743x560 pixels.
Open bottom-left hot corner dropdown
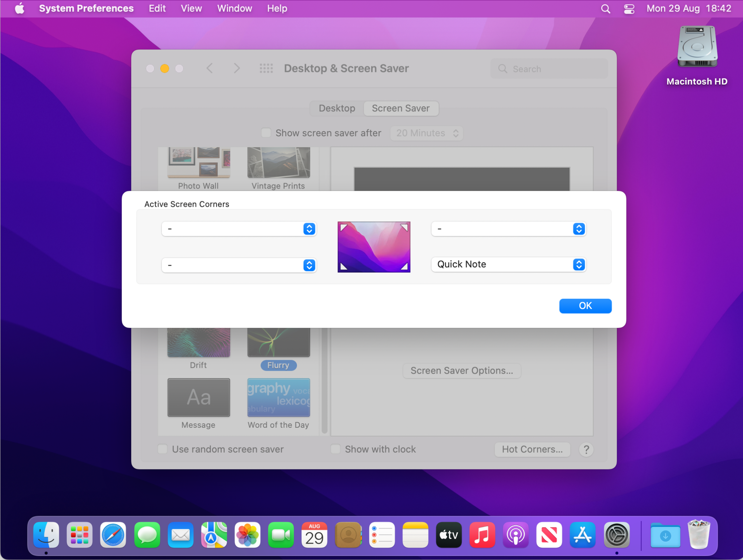tap(239, 265)
